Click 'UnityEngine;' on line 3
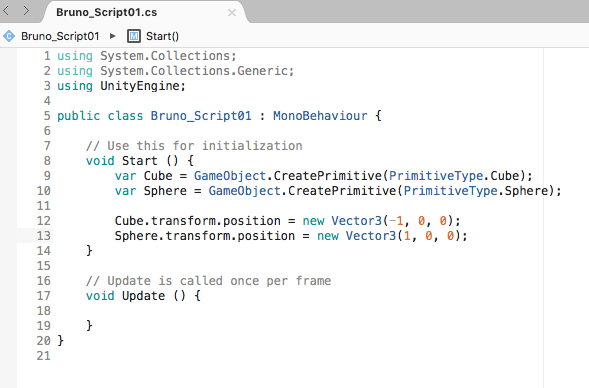The width and height of the screenshot is (589, 388). (143, 86)
